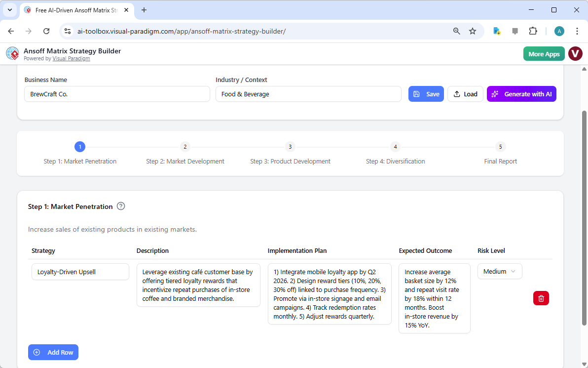Click the Save disk icon

(417, 93)
